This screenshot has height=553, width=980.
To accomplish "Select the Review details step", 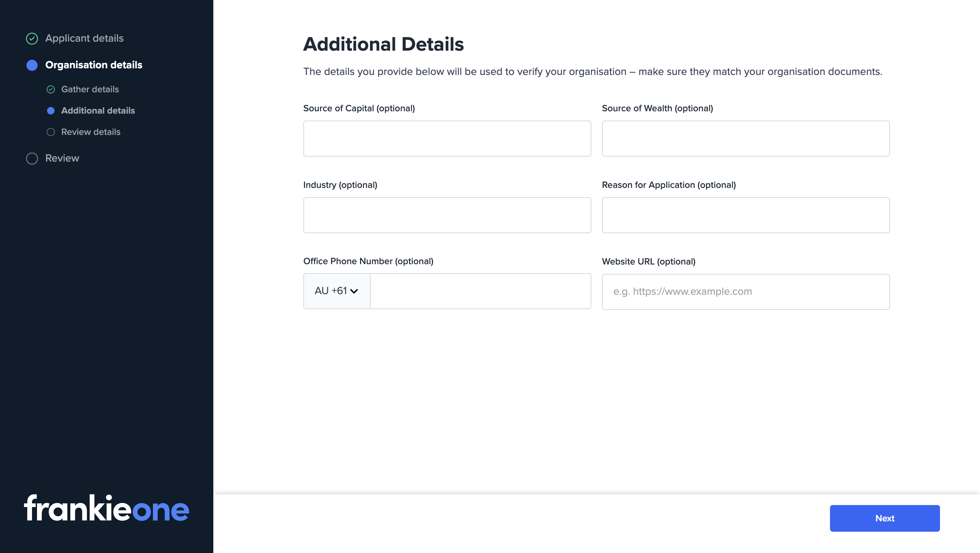I will point(91,132).
